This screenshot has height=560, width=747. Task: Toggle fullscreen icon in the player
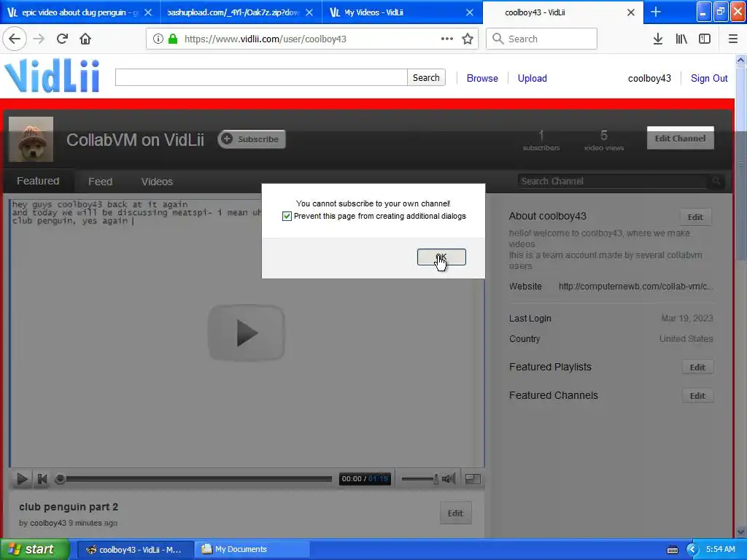coord(473,478)
